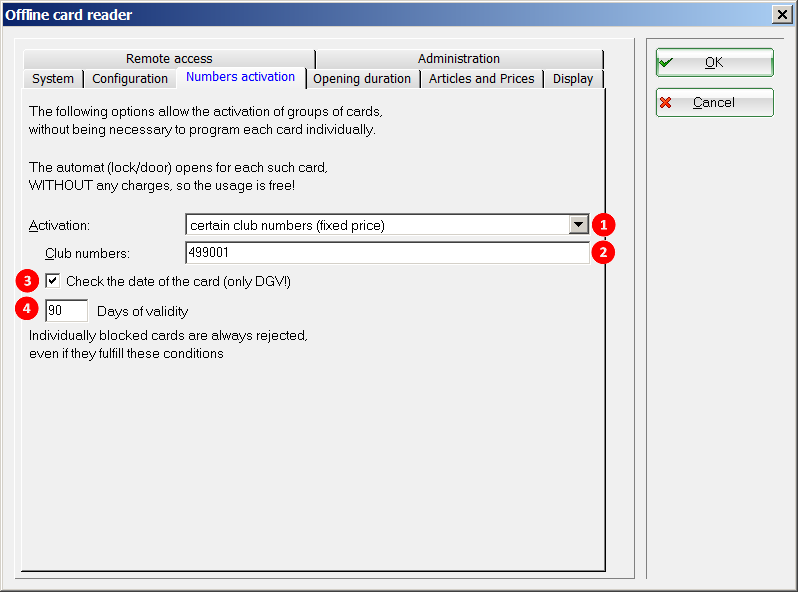This screenshot has width=798, height=592.
Task: Select the Numbers activation tab
Action: tap(240, 77)
